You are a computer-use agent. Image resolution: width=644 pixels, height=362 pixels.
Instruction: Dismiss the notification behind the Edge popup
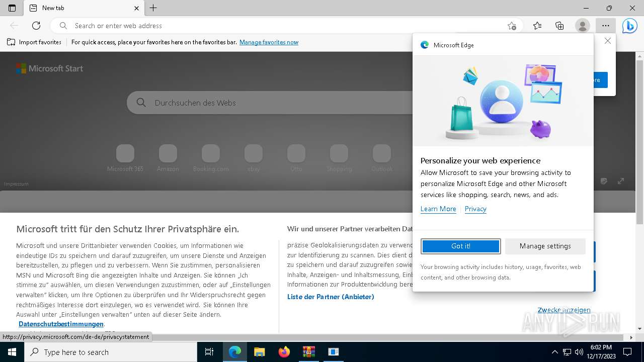click(608, 41)
